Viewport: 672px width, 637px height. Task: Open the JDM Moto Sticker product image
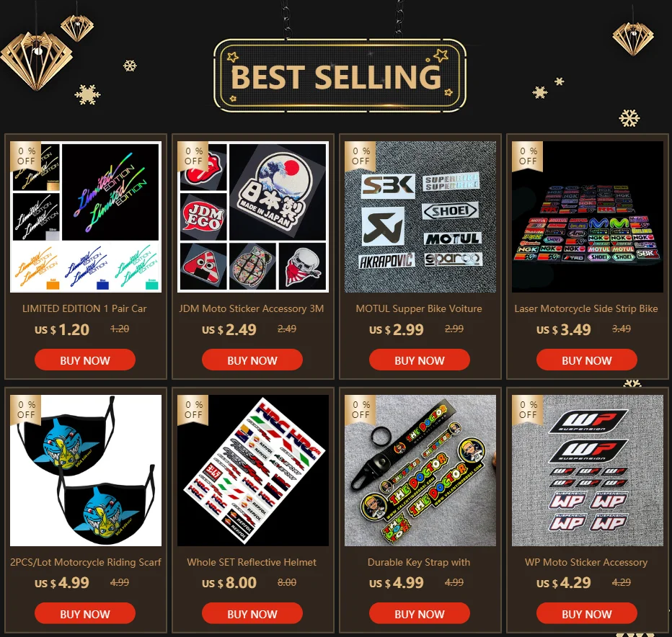[x=253, y=217]
